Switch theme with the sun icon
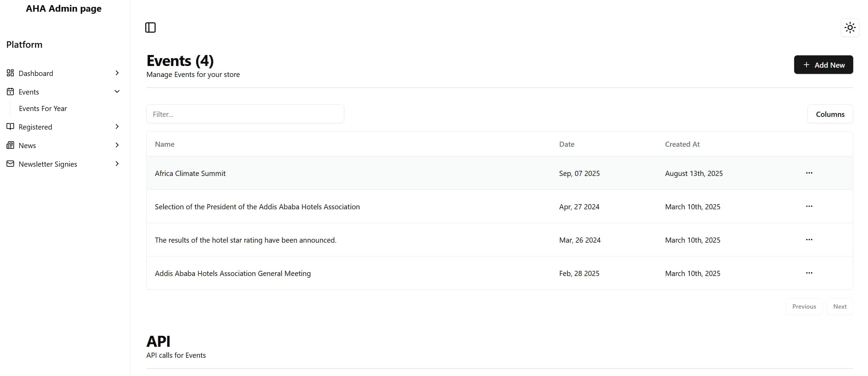 [850, 27]
